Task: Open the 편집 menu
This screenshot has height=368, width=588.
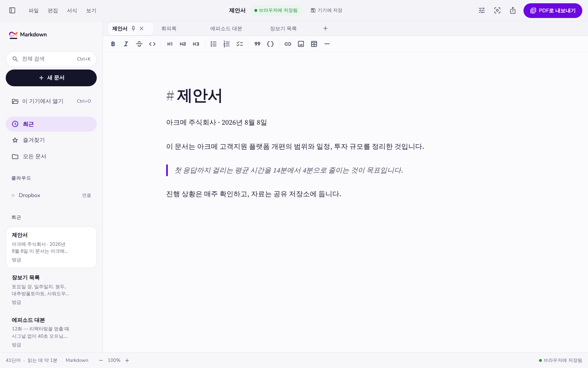Action: [53, 11]
